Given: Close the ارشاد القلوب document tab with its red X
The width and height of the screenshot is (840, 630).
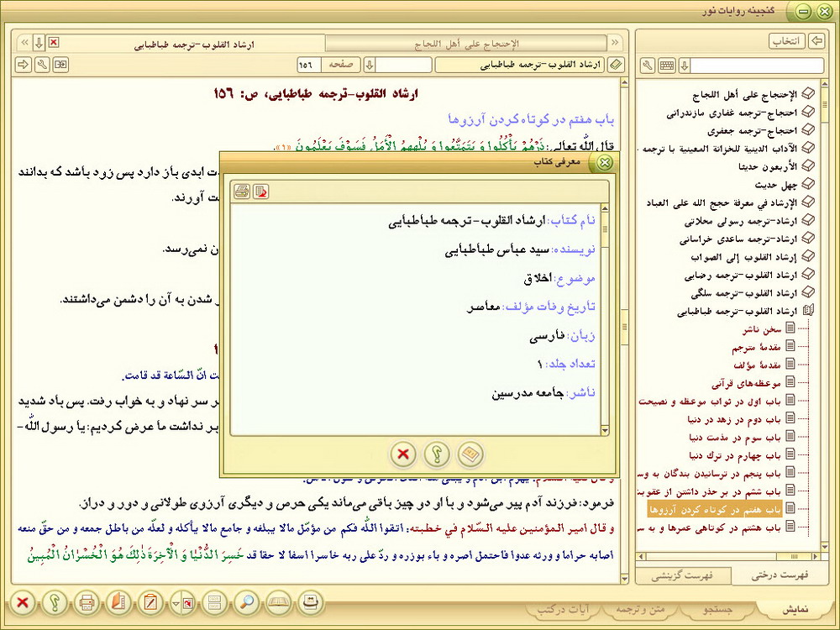Looking at the screenshot, I should (x=54, y=42).
